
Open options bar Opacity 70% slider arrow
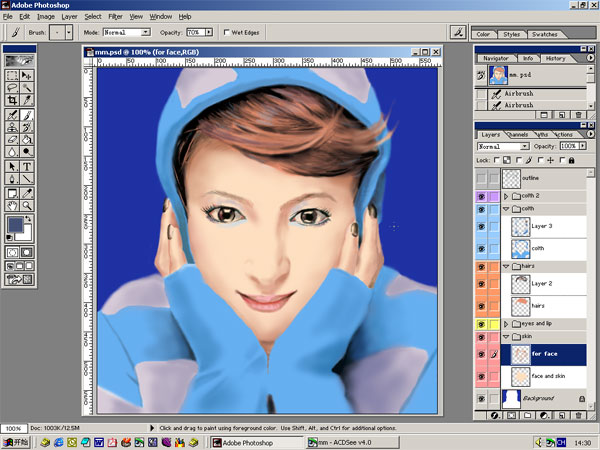209,33
